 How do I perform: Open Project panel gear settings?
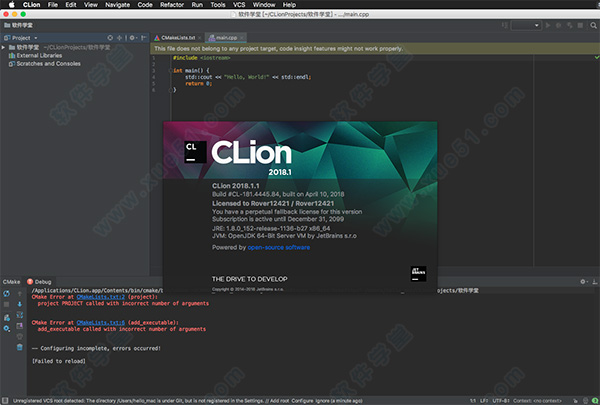click(132, 38)
